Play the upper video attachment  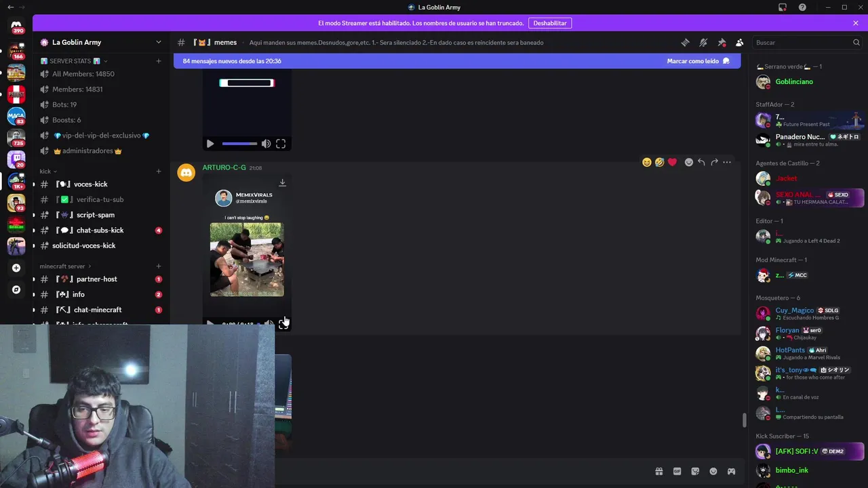[210, 144]
